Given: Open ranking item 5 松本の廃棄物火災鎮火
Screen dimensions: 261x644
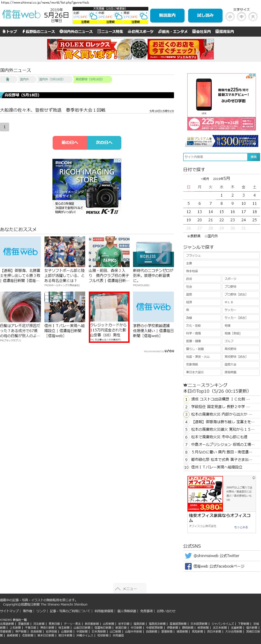Looking at the screenshot, I should point(223,430).
